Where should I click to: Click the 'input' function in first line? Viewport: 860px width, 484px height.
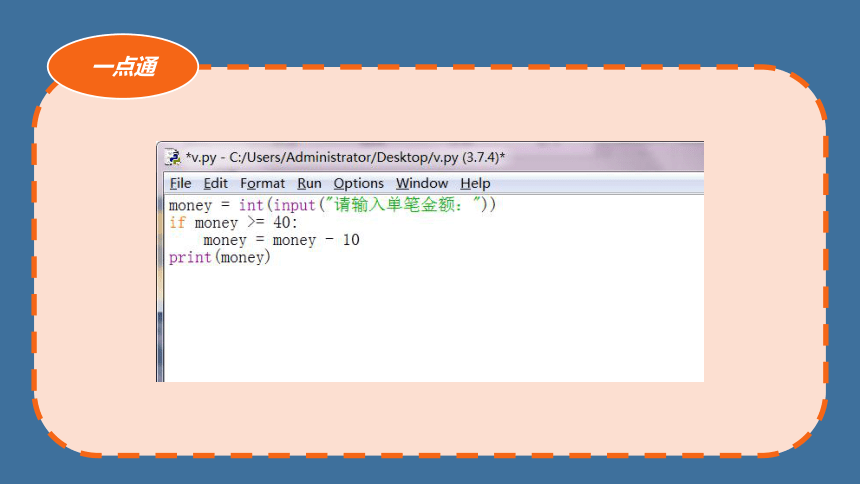click(295, 205)
